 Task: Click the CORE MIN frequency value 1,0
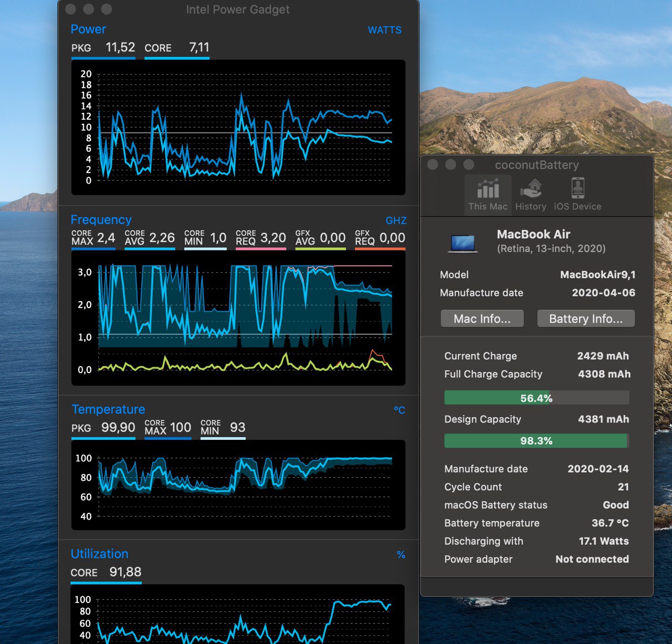[x=218, y=238]
